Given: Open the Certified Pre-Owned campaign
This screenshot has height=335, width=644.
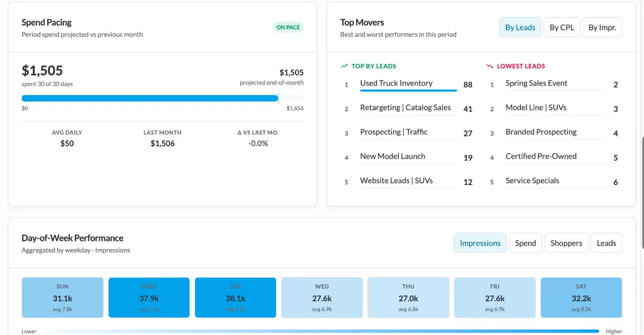Looking at the screenshot, I should [x=541, y=156].
